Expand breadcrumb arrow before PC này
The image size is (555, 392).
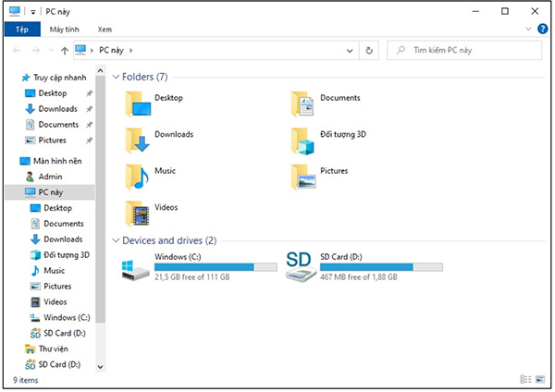pos(92,51)
